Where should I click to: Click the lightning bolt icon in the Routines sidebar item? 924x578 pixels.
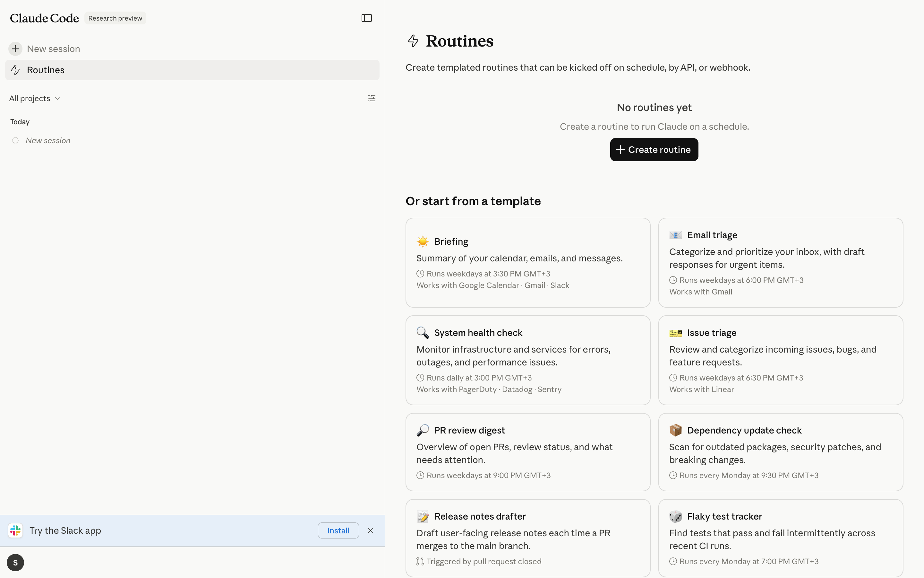(x=15, y=70)
